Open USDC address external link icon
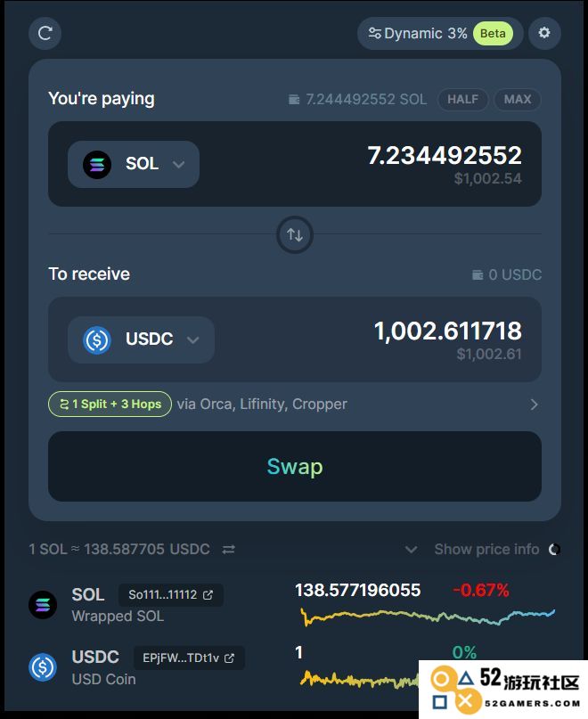588x719 pixels. coord(229,658)
